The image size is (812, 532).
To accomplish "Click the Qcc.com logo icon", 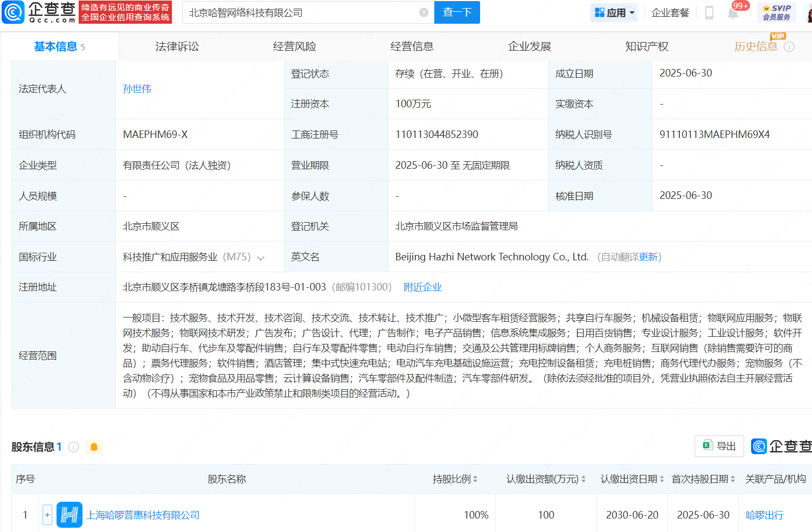I will click(x=13, y=12).
